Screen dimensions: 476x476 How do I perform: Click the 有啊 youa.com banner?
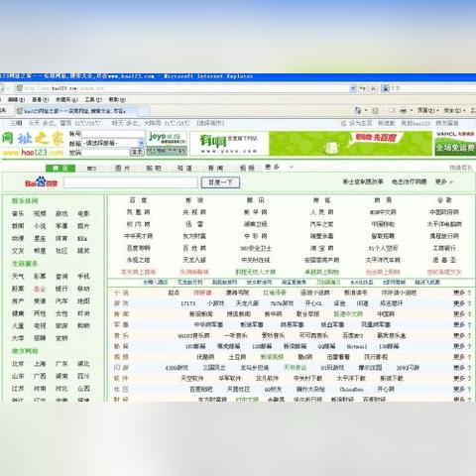tap(229, 143)
